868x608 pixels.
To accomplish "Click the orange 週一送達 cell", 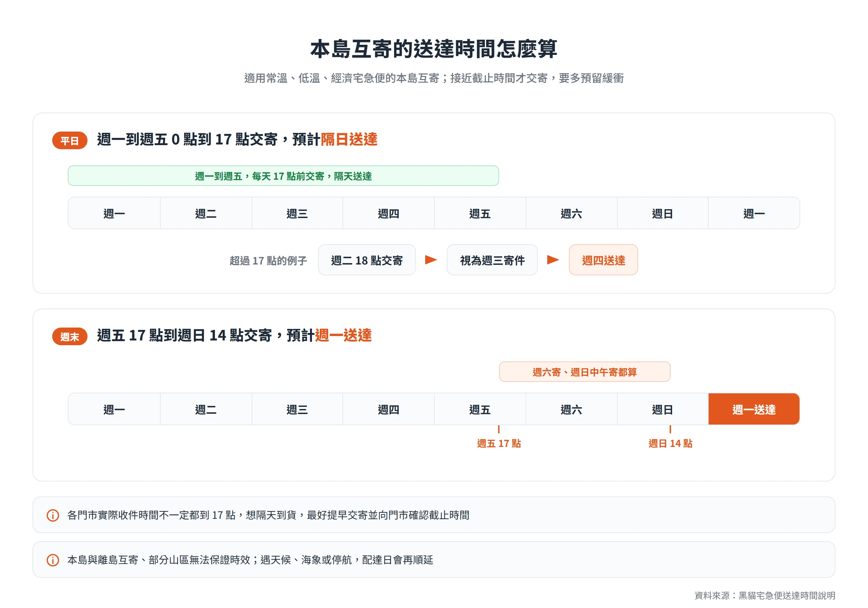I will point(754,409).
